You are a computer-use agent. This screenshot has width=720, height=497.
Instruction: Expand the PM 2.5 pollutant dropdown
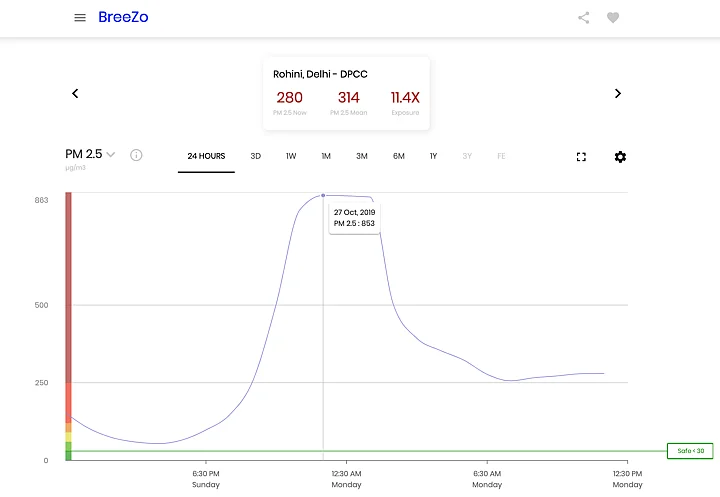(111, 154)
